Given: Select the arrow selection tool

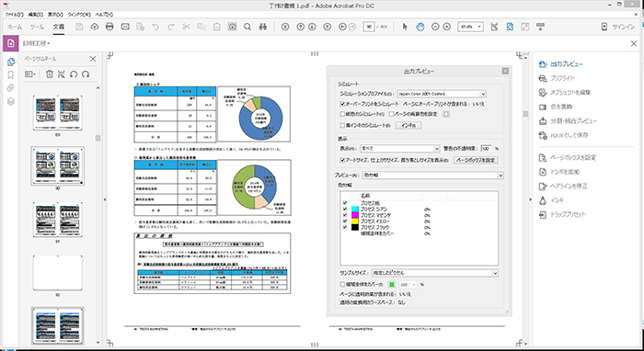Looking at the screenshot, I should click(x=405, y=27).
